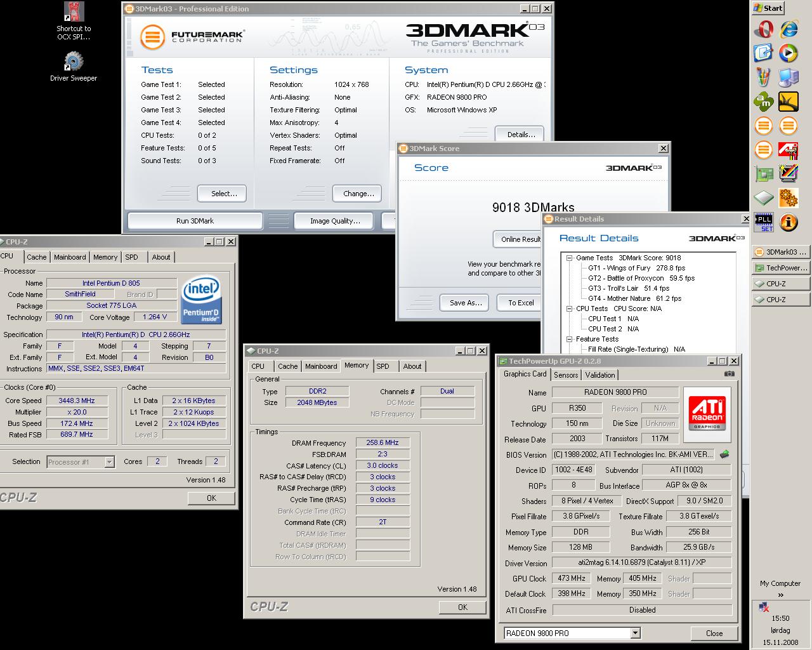This screenshot has width=812, height=650.
Task: Select the GT2 - Battle of Proxycon row
Action: 641,278
